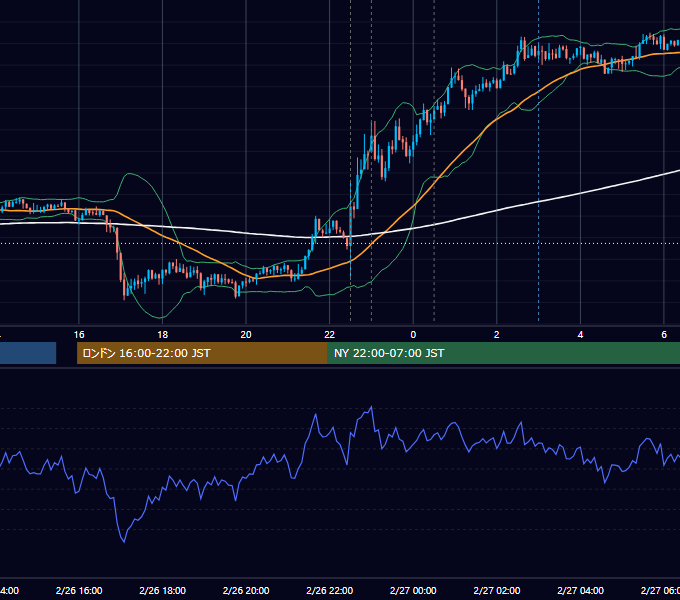Viewport: 680px width, 600px height.
Task: Click the 2/26 18:00 date label
Action: pyautogui.click(x=163, y=590)
